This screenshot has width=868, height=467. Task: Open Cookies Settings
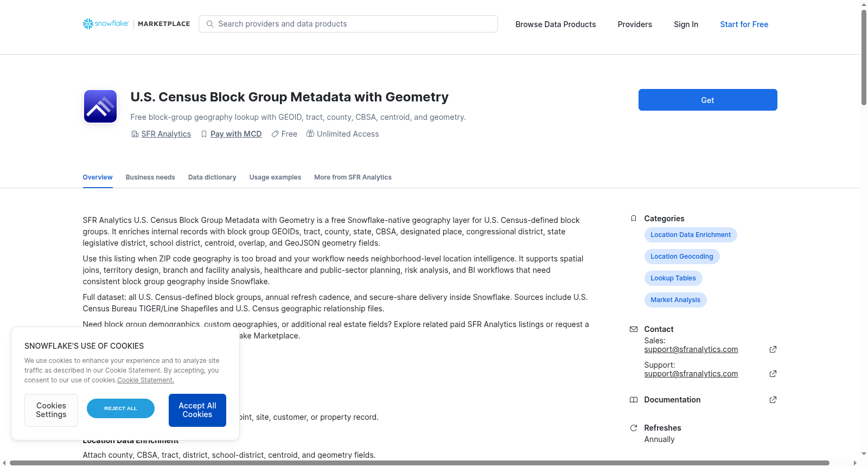click(x=51, y=410)
